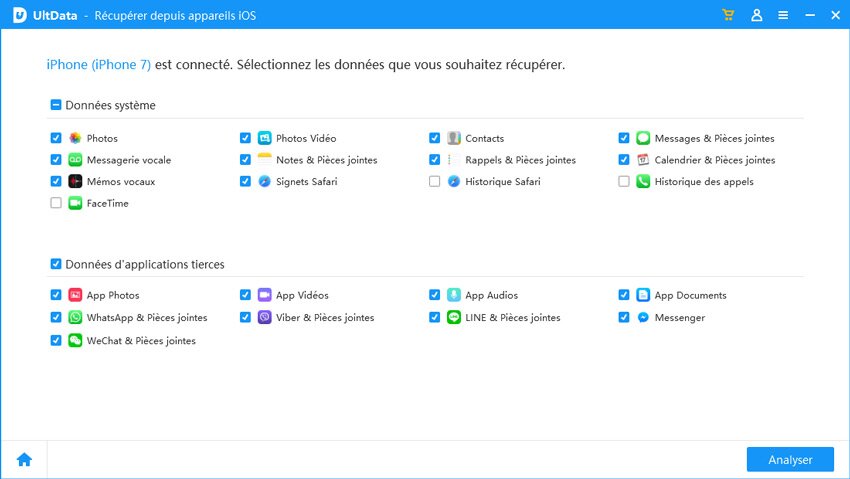Open the hamburger menu in title bar

tap(783, 16)
